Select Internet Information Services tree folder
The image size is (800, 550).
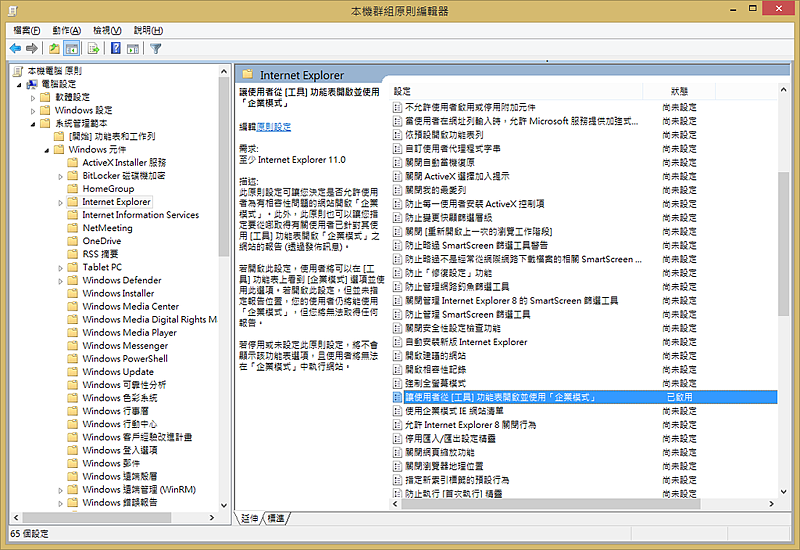141,215
